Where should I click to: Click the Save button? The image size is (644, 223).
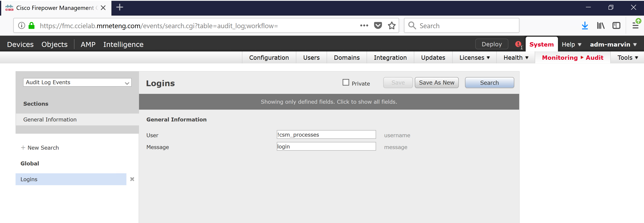398,83
